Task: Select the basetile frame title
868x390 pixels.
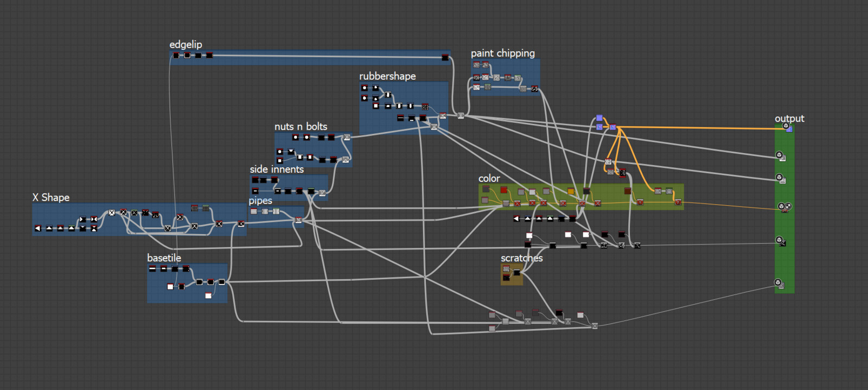Action: click(x=164, y=258)
